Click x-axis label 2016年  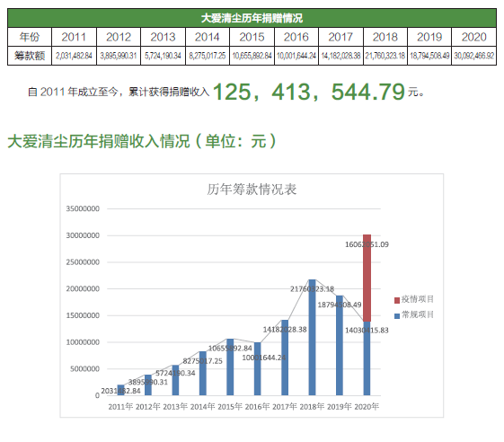click(x=257, y=407)
